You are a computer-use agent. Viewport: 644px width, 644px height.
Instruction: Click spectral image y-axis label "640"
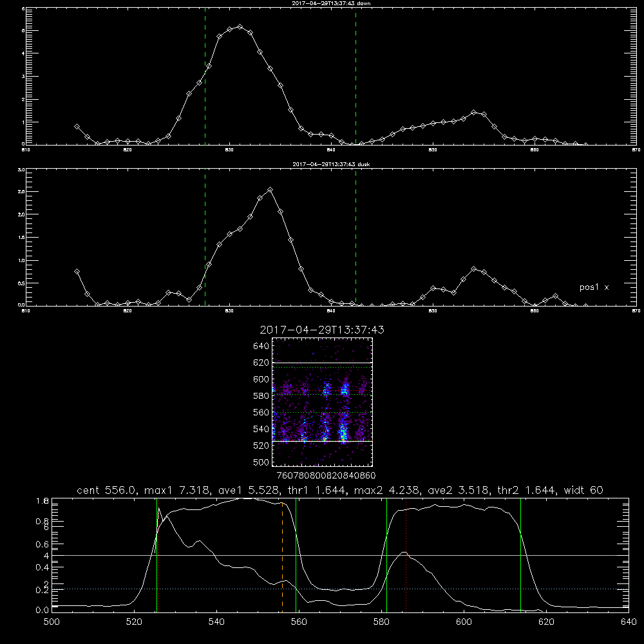click(x=261, y=346)
